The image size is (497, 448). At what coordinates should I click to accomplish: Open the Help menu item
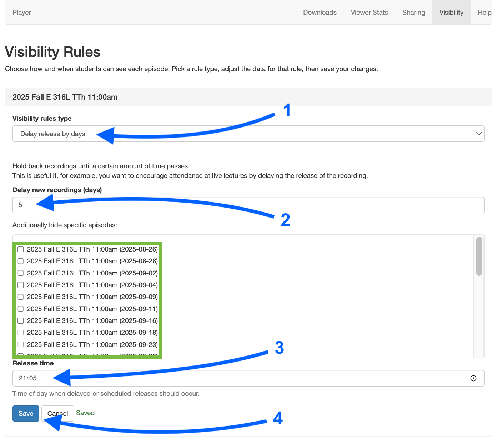click(x=484, y=13)
